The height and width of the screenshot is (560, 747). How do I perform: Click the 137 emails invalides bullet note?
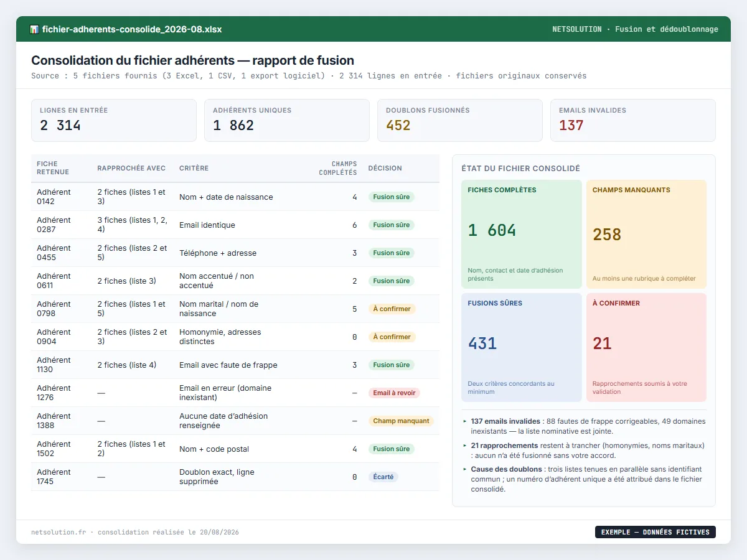585,426
